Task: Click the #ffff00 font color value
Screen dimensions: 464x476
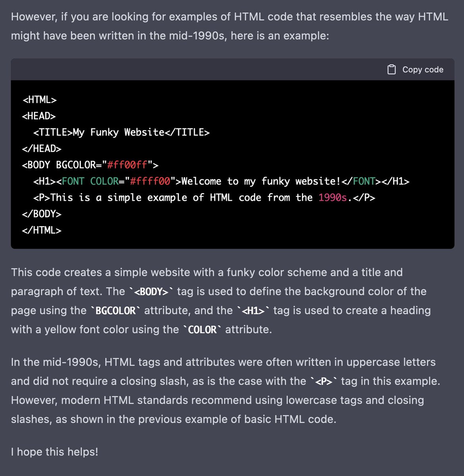Action: (x=150, y=181)
